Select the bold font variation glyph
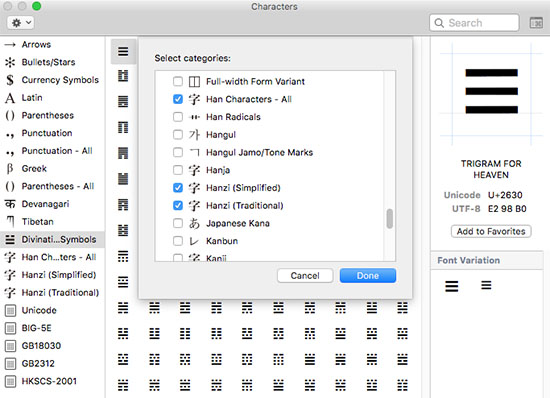This screenshot has height=398, width=550. coord(452,286)
